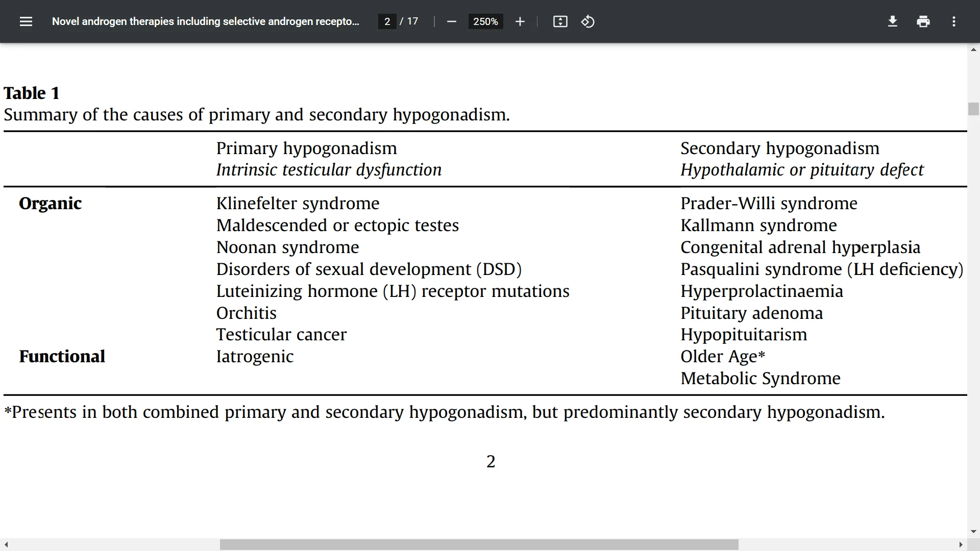Image resolution: width=980 pixels, height=551 pixels.
Task: Click the scroll left arrow
Action: coord(6,545)
